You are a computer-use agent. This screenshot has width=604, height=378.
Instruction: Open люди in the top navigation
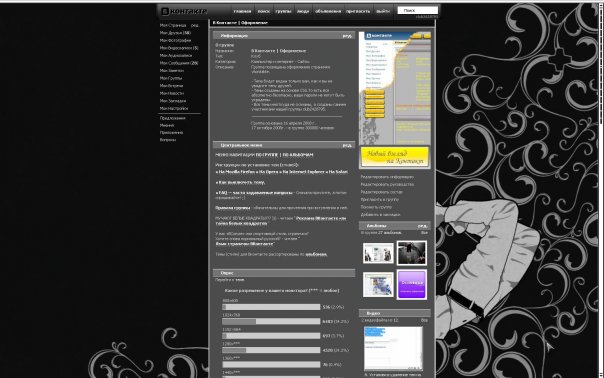(x=303, y=12)
